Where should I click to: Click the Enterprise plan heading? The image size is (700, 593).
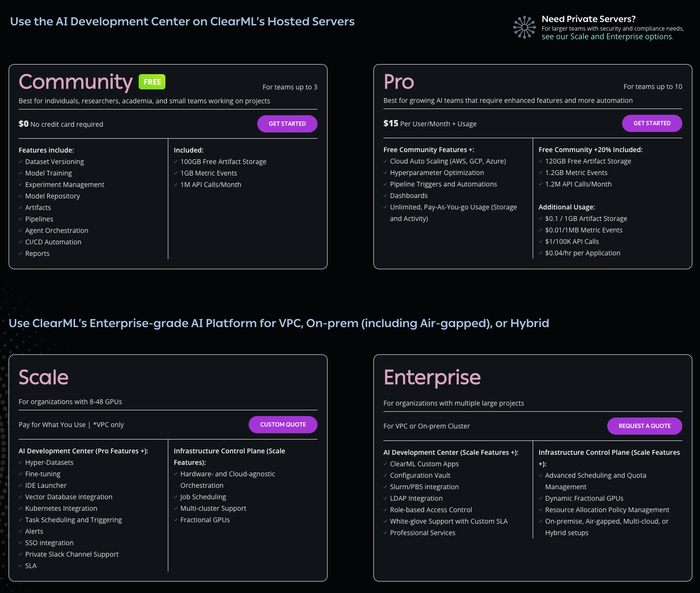(x=432, y=377)
